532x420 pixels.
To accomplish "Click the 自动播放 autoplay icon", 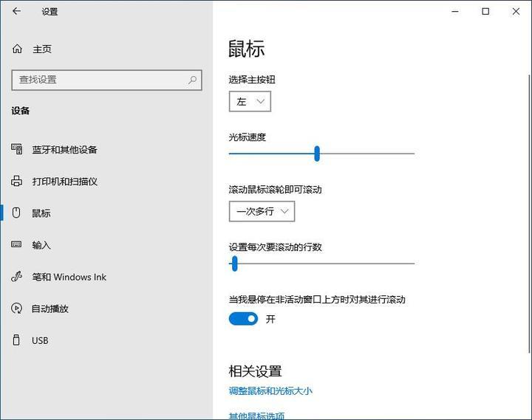I will [x=17, y=309].
